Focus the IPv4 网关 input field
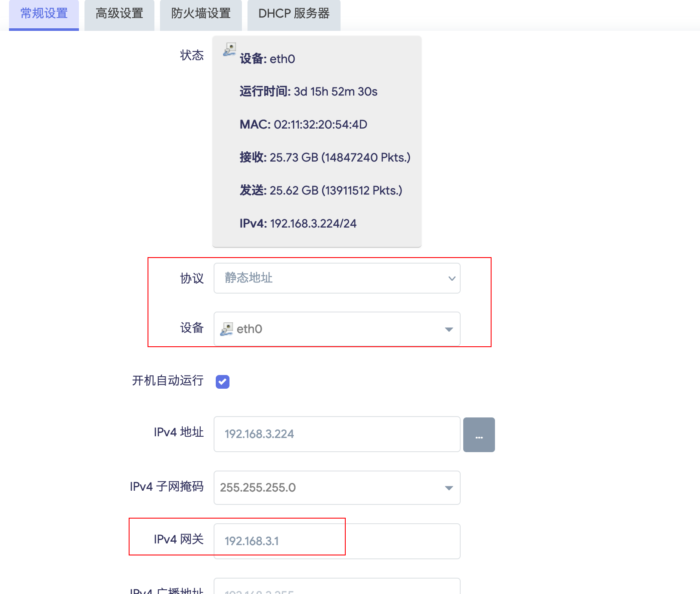700x594 pixels. pyautogui.click(x=337, y=541)
